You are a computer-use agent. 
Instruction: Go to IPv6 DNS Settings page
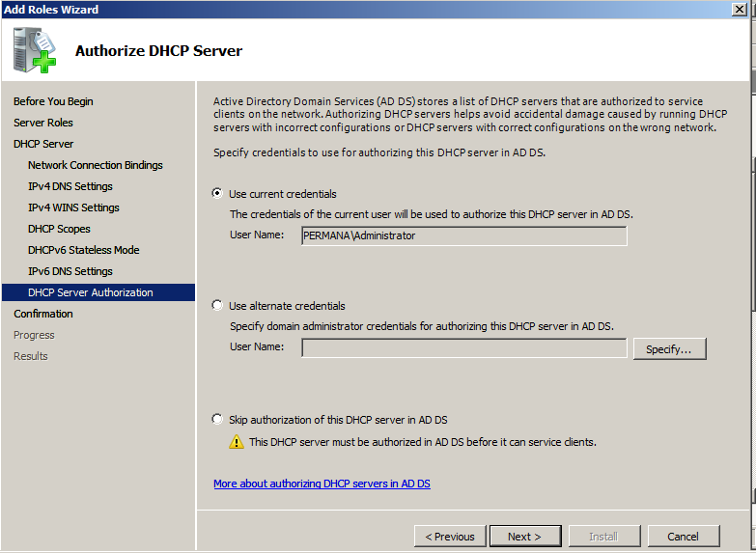(x=70, y=271)
